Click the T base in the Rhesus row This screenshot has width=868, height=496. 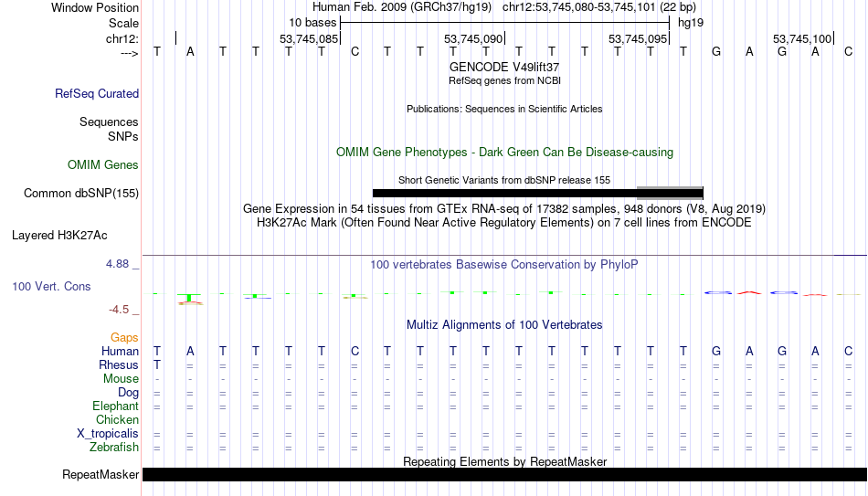tap(157, 365)
